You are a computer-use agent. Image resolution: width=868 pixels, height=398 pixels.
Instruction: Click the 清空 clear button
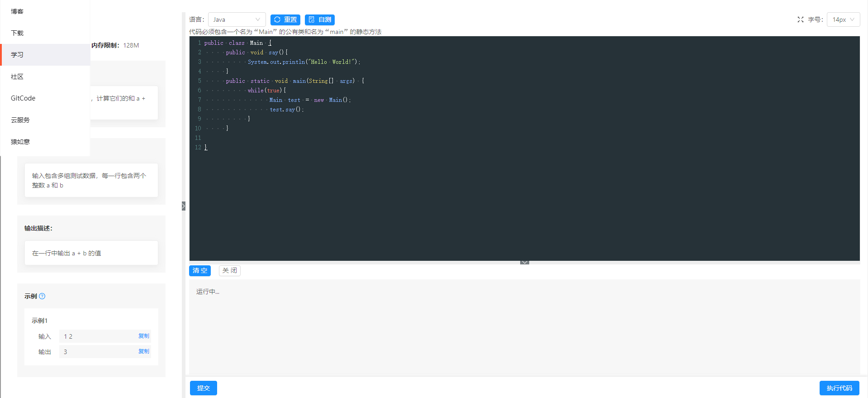199,270
